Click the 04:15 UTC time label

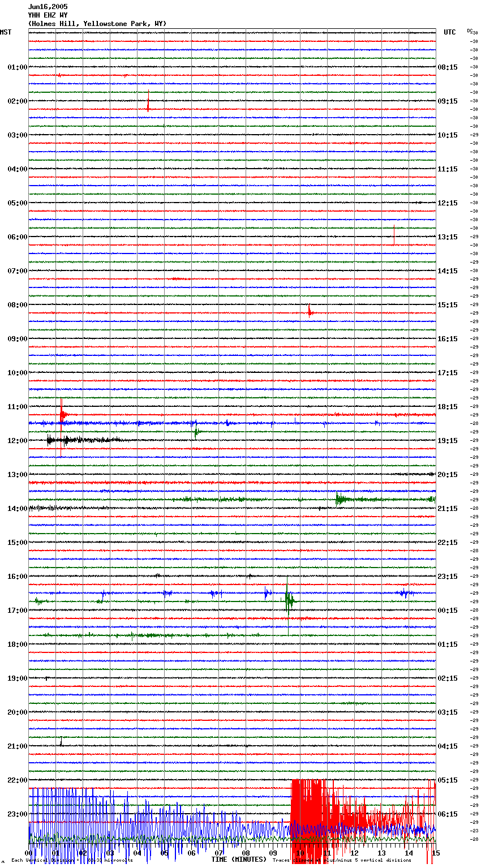(x=448, y=746)
